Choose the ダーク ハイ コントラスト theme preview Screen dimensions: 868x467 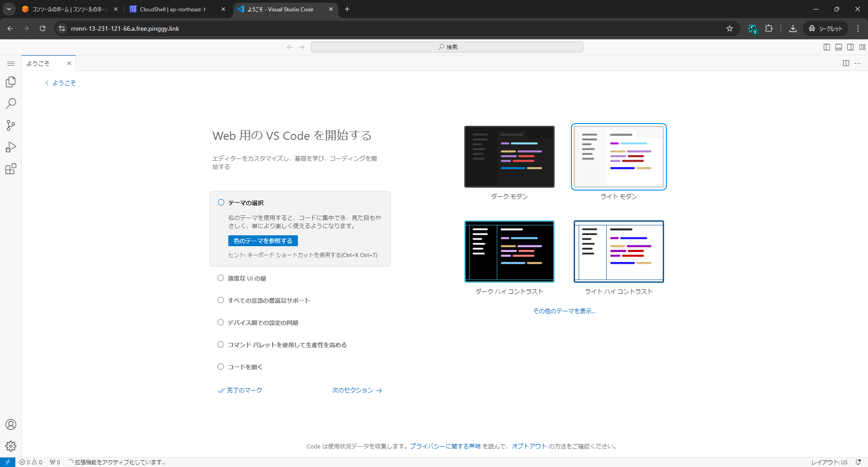[x=509, y=252]
